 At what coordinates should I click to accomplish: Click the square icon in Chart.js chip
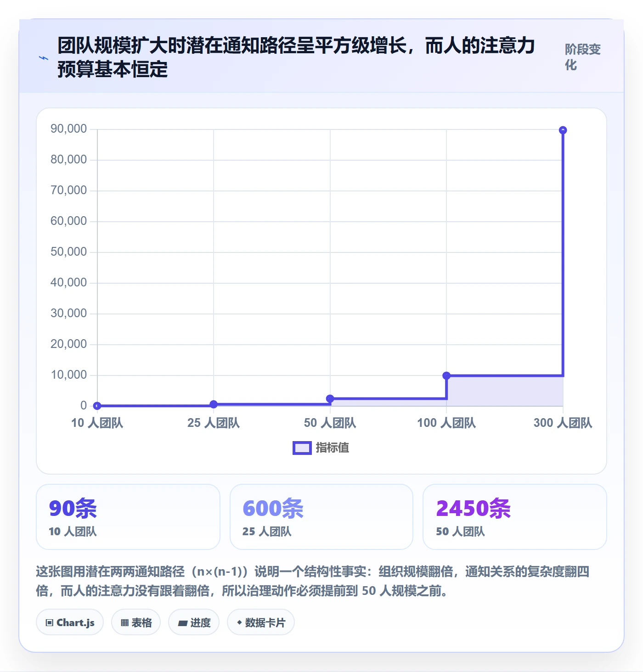50,623
